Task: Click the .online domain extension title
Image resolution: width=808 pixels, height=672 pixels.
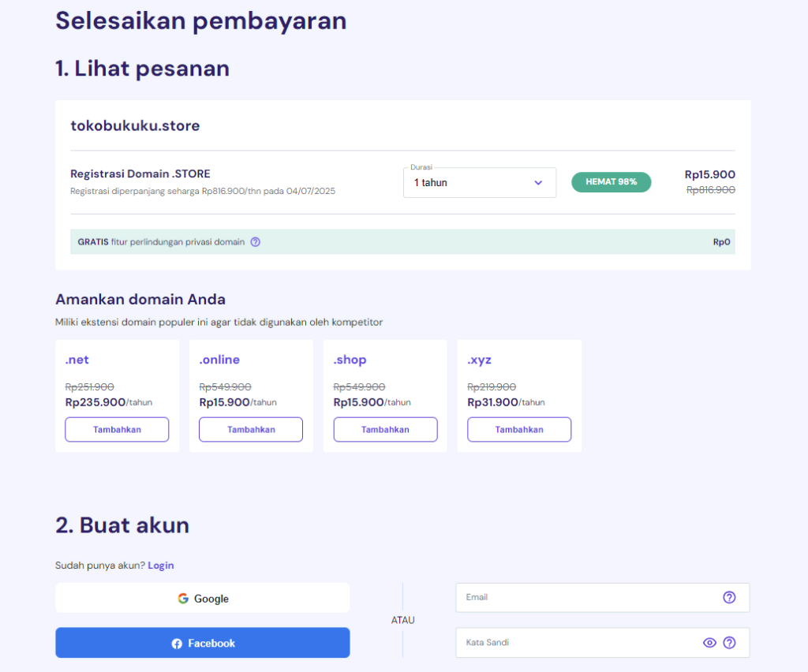Action: (x=219, y=360)
